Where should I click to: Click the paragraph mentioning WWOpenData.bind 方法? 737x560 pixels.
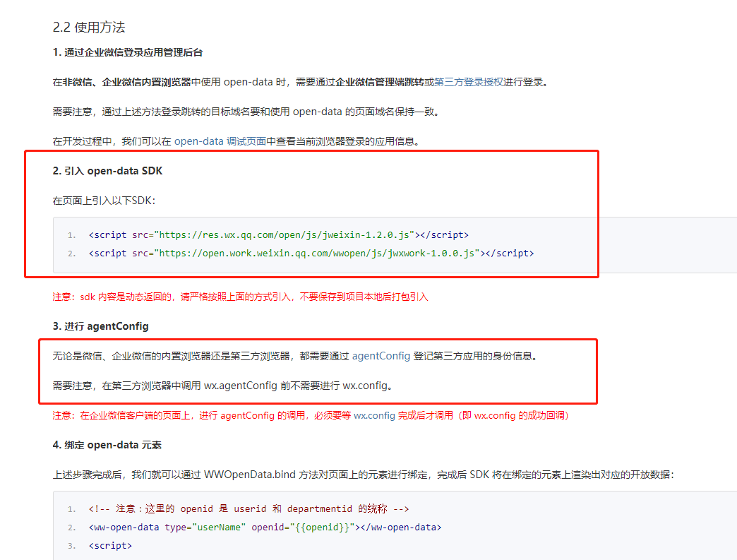[x=364, y=475]
